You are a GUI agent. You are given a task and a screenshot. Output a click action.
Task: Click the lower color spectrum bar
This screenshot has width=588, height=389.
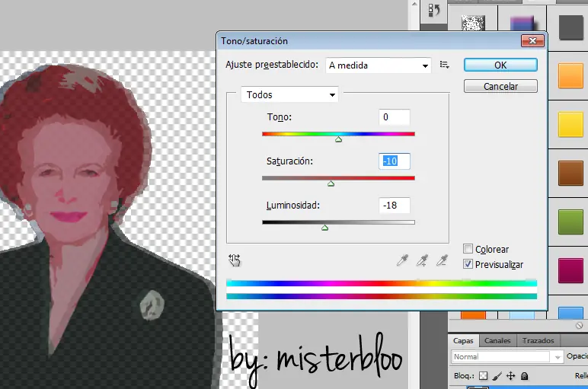(382, 296)
